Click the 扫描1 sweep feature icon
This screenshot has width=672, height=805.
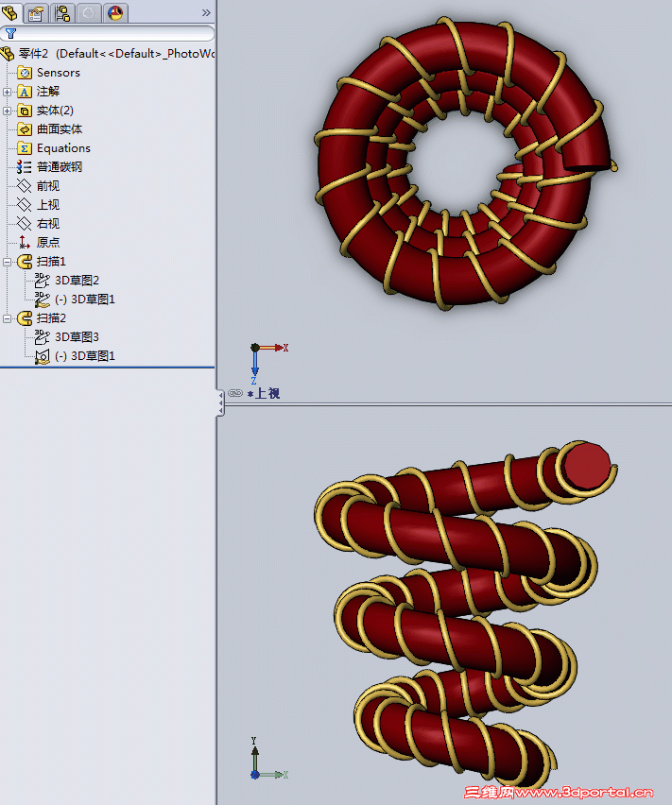(25, 262)
